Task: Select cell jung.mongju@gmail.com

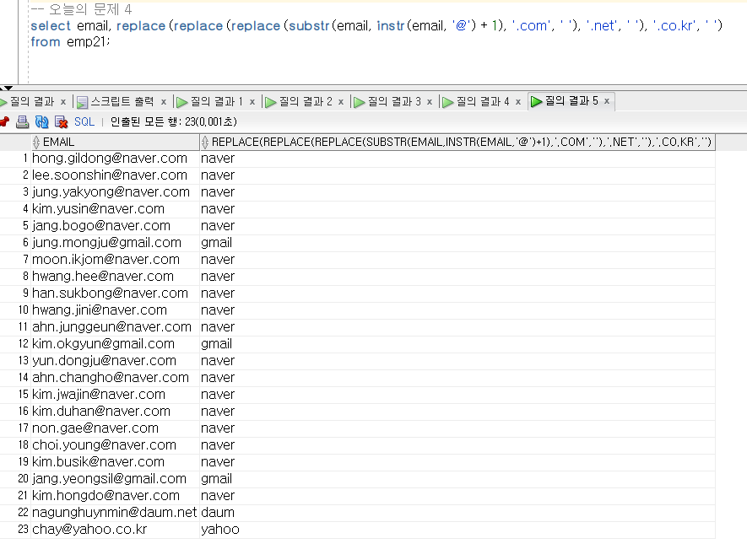Action: tap(116, 242)
